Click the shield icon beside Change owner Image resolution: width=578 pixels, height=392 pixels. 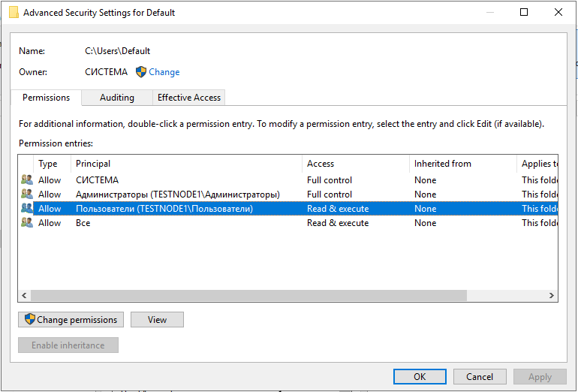click(141, 72)
